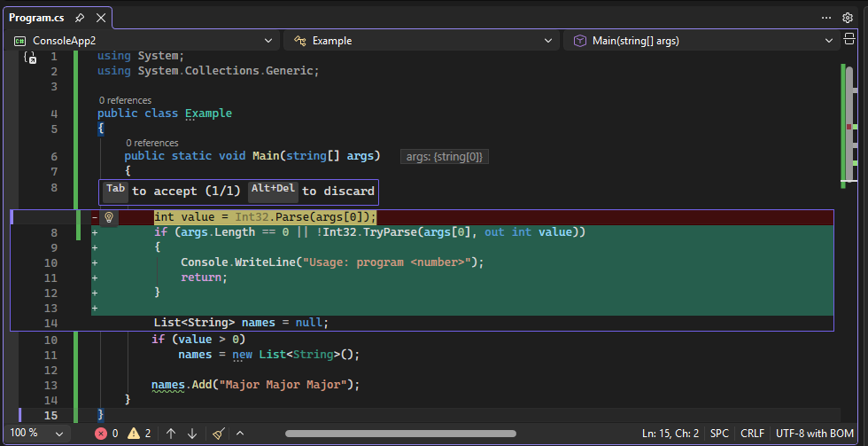Open the Main(string[] args) member dropdown
Screen dimensions: 868x446
tap(703, 41)
